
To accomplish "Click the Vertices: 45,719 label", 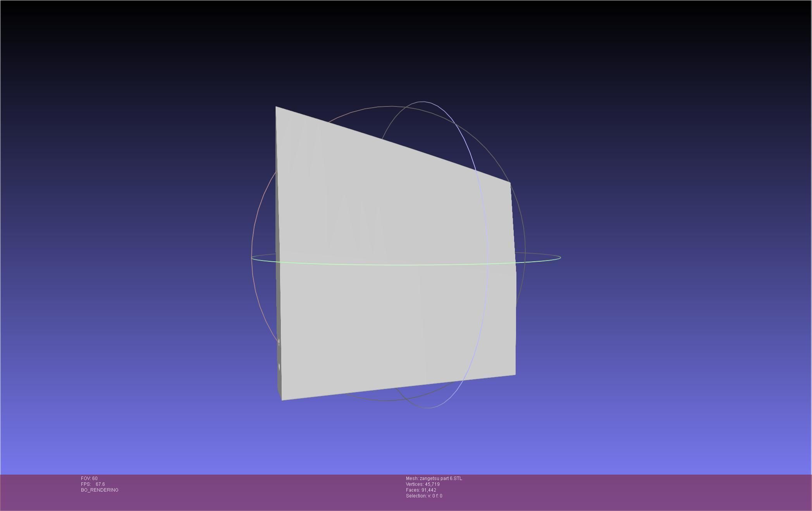I will click(x=423, y=484).
